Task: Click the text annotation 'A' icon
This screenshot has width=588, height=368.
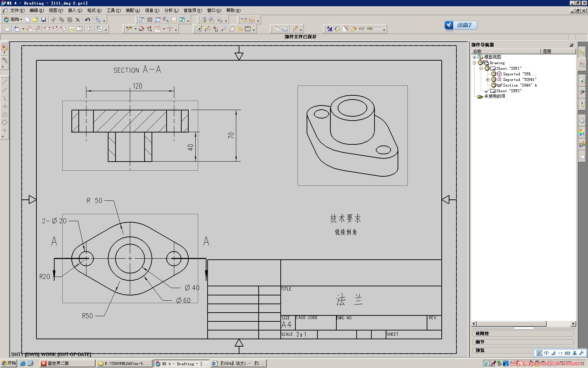Action: (x=199, y=29)
